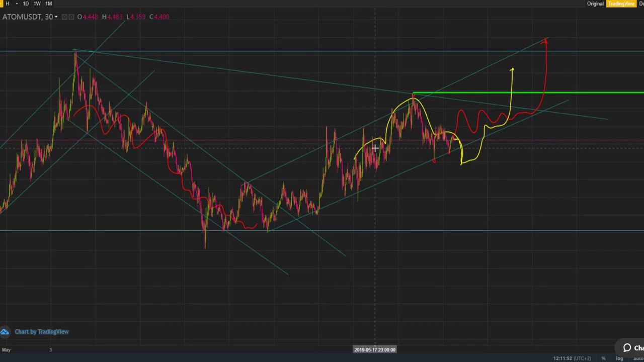Click the Open price value 4.448
This screenshot has width=644, height=362.
[x=90, y=17]
